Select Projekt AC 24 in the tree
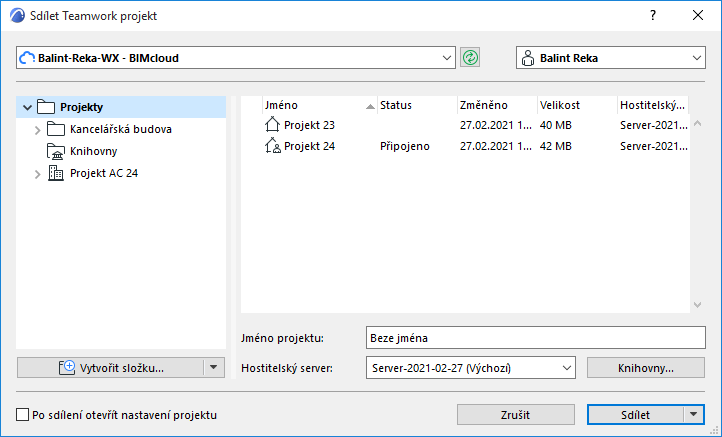Image resolution: width=722 pixels, height=437 pixels. (x=104, y=173)
